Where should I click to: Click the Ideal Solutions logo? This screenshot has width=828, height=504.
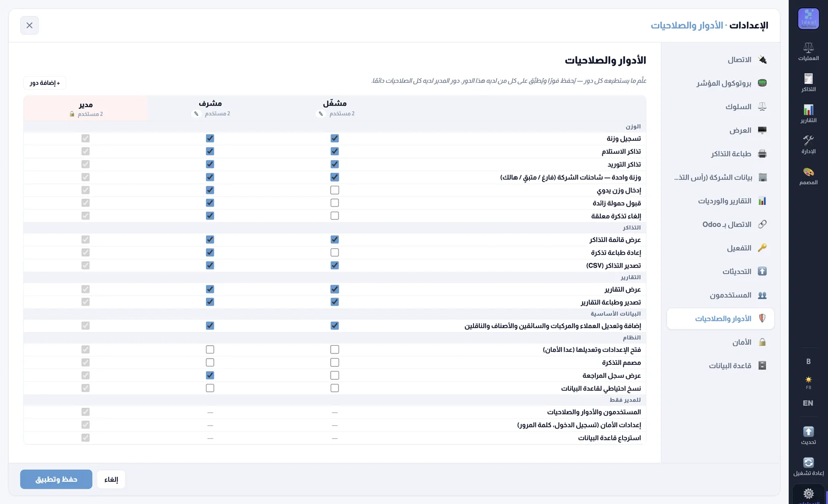coord(808,19)
